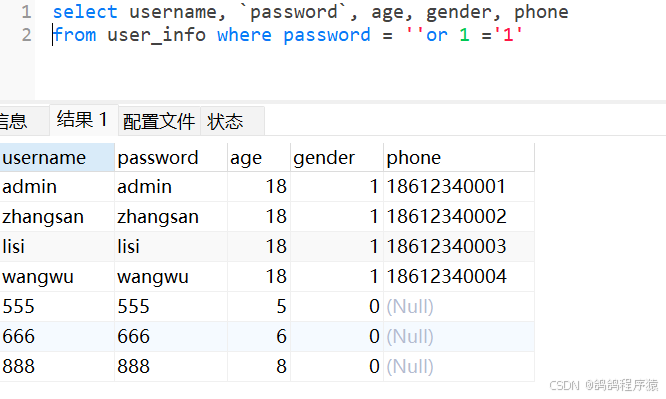Select the zhangsan password cell

click(171, 217)
